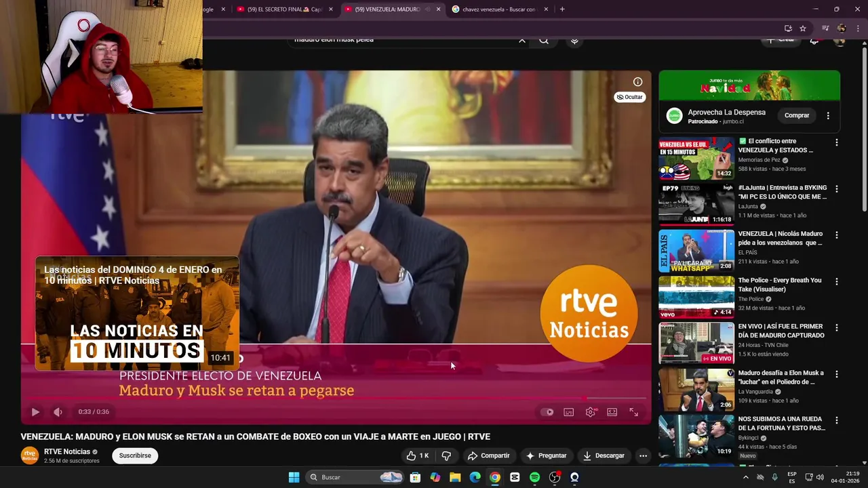Viewport: 868px width, 488px height.
Task: Start voice search with the microphone
Action: 574,41
